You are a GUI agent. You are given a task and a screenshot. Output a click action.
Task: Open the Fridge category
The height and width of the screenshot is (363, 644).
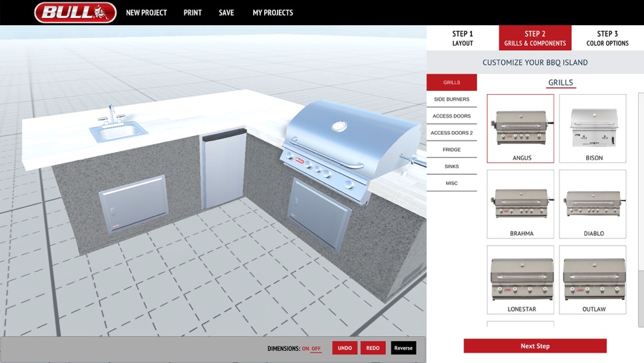tap(452, 150)
